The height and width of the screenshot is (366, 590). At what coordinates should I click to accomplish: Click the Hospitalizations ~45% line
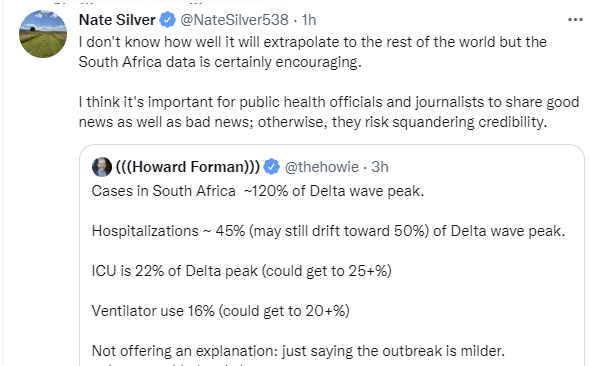pos(328,231)
